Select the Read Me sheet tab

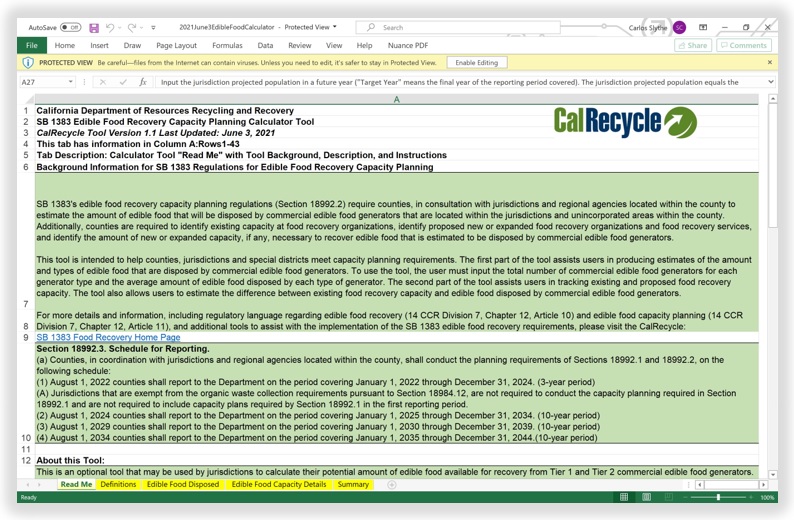[76, 485]
